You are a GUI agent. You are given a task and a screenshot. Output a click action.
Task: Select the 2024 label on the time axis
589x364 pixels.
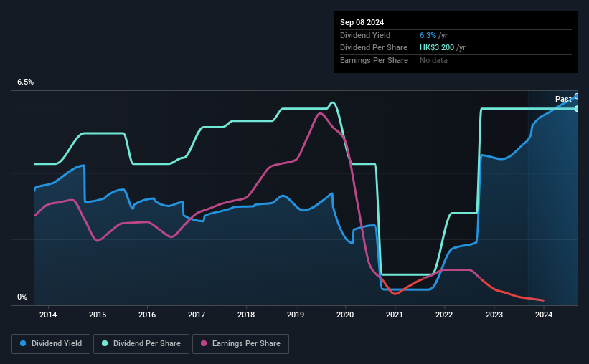544,315
